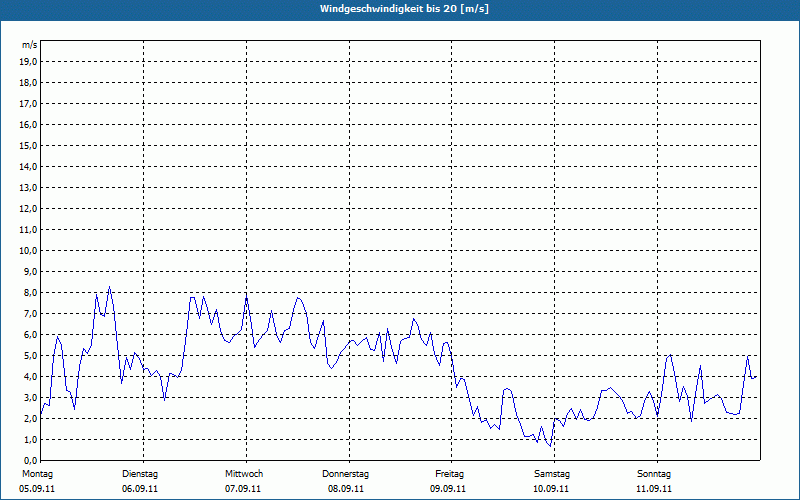Click the '1,0' y-axis label

click(30, 440)
